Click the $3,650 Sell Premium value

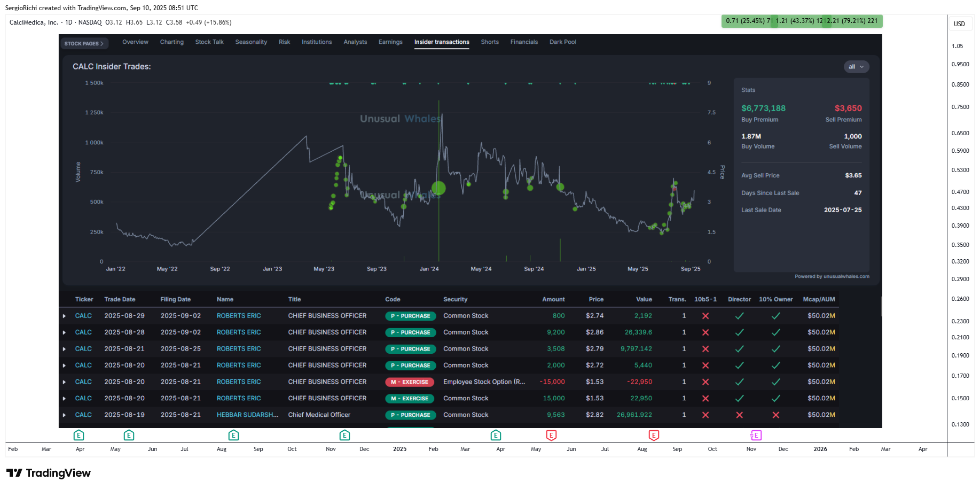pyautogui.click(x=848, y=108)
